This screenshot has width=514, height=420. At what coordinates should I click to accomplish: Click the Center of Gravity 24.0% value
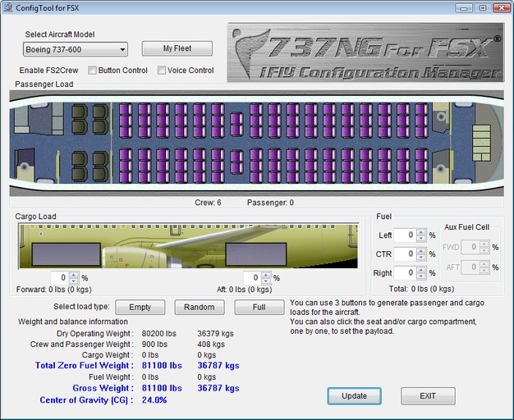pyautogui.click(x=154, y=400)
